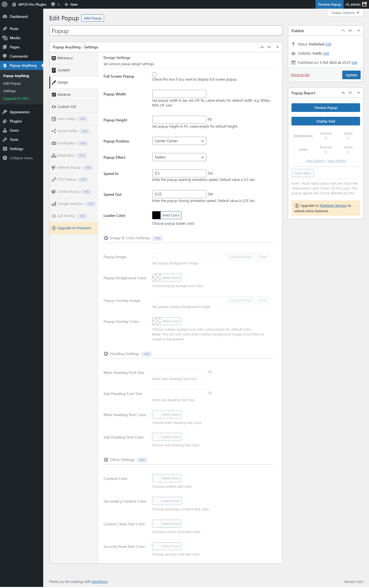Focus the Popup Width input field
Screen dimensions: 369x588
(179, 94)
